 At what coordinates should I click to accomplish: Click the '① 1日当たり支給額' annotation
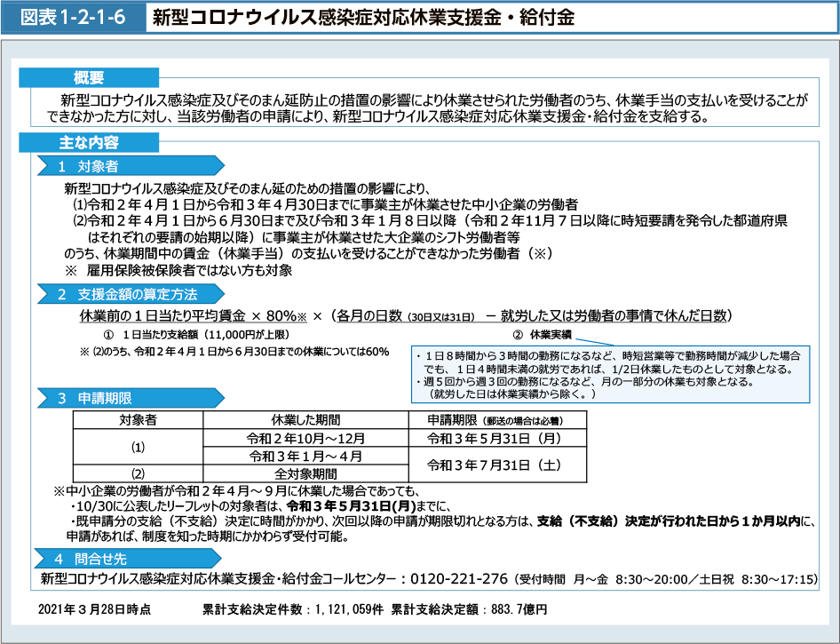[x=196, y=335]
